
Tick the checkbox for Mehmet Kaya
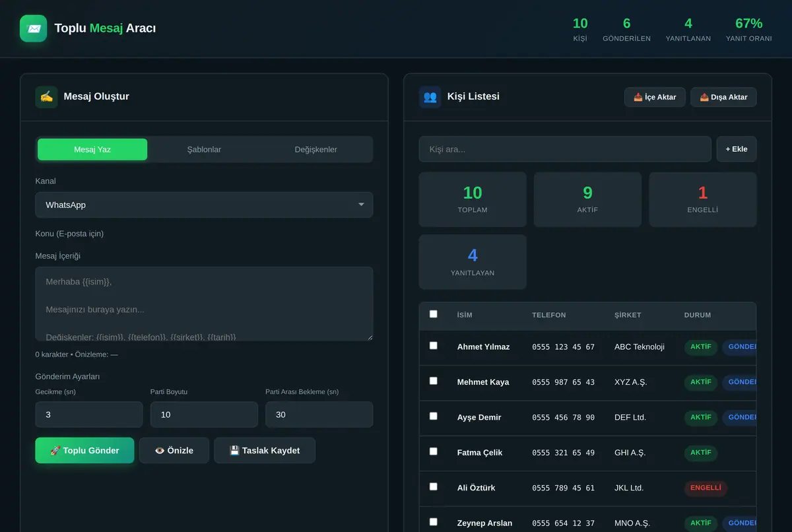[x=433, y=381]
